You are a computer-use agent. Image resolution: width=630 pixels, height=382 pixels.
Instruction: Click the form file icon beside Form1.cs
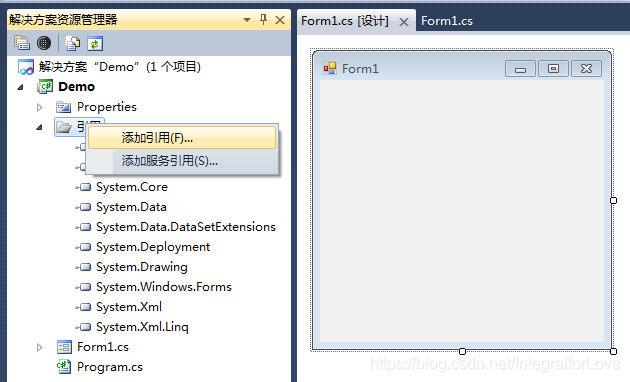pyautogui.click(x=64, y=347)
